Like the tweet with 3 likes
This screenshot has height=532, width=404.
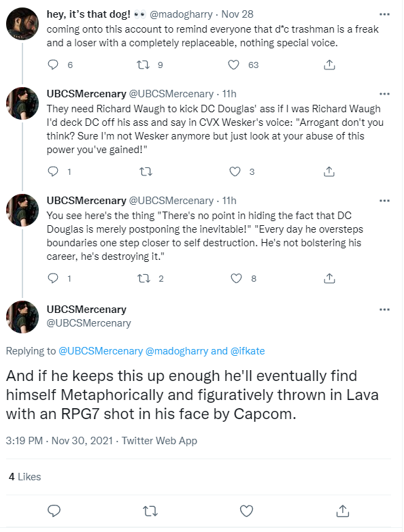click(235, 171)
